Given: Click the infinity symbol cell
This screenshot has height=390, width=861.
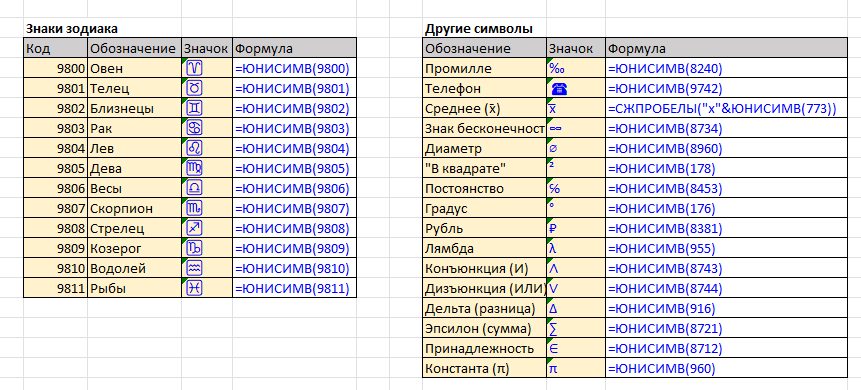Looking at the screenshot, I should tap(576, 128).
